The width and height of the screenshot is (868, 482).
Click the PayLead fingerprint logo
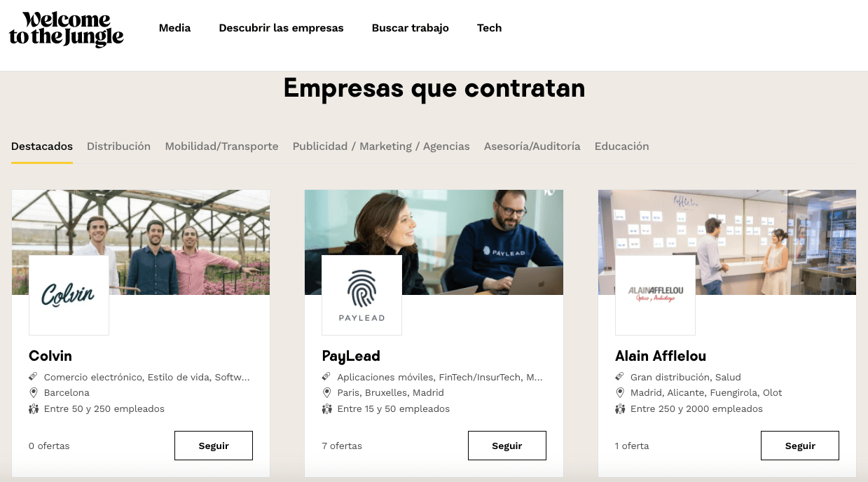(x=361, y=295)
